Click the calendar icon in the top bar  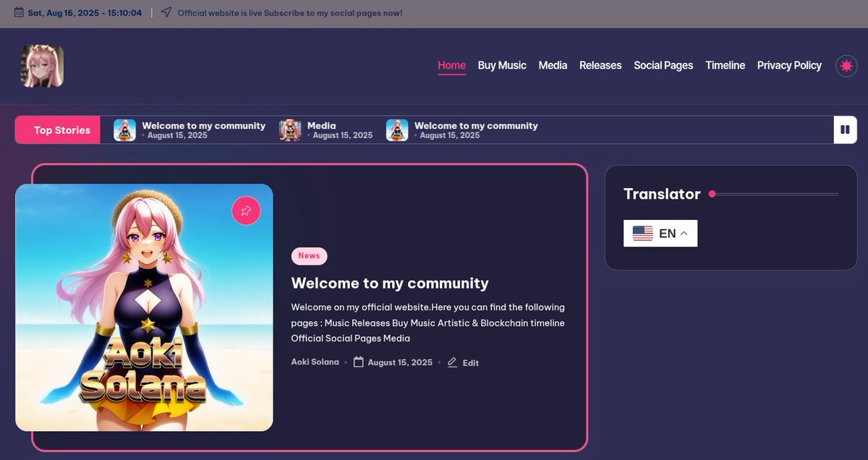(x=19, y=13)
